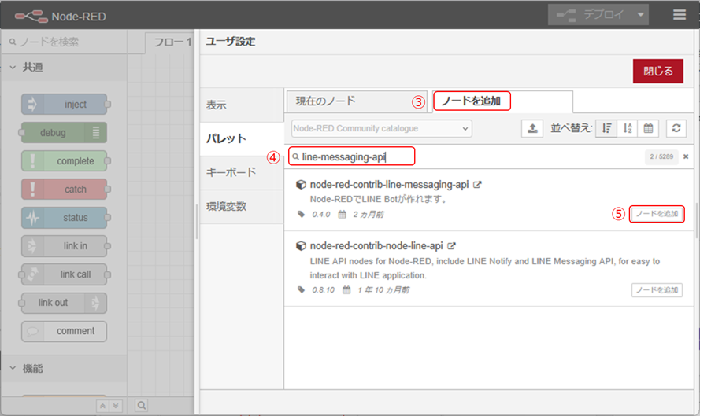The height and width of the screenshot is (416, 701).
Task: Install node-red-contrib-line-messaging-api with ノードを追加 button
Action: [657, 214]
